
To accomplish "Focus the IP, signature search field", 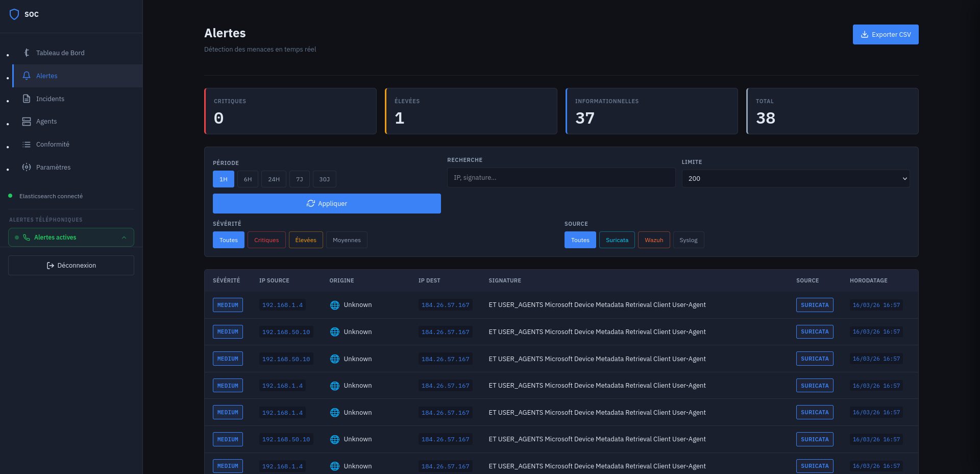I will tap(561, 178).
